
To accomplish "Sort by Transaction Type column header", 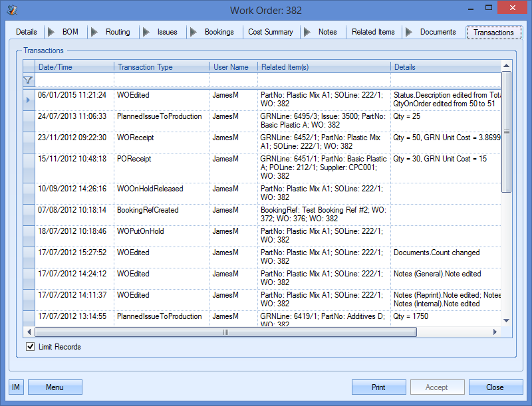I will click(x=162, y=67).
